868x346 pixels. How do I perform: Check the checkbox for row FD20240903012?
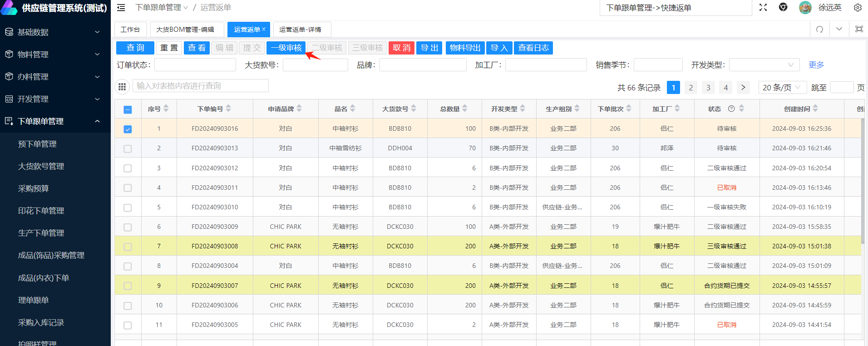click(x=128, y=168)
